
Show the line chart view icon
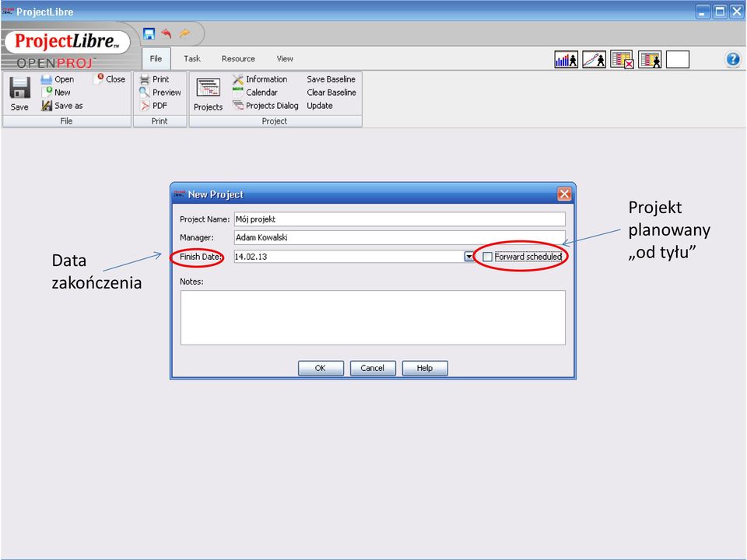point(594,60)
